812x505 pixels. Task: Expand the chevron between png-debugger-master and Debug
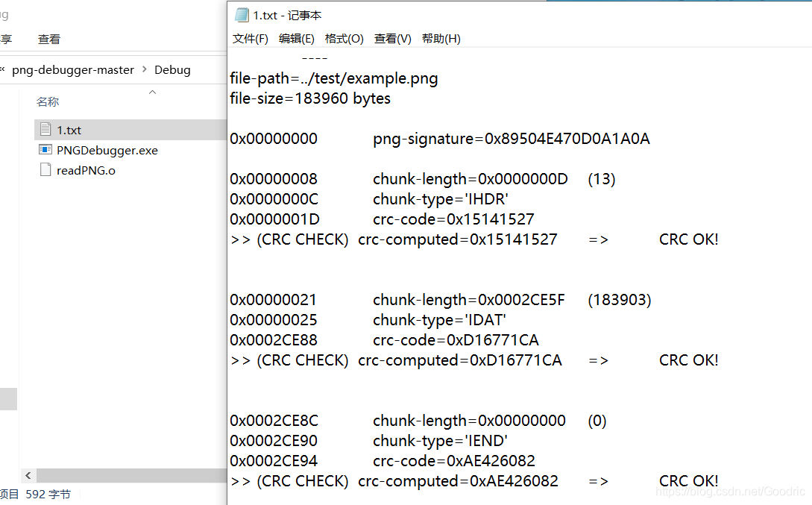(145, 70)
